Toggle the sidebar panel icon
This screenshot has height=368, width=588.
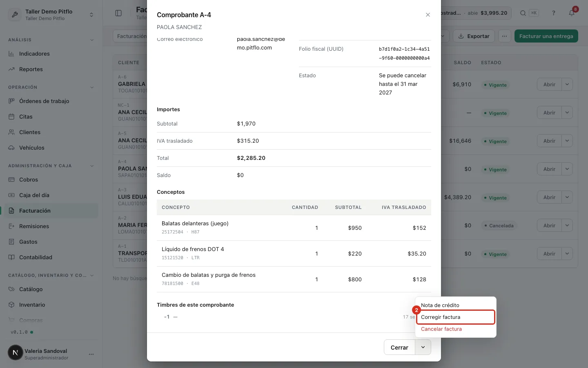(x=118, y=13)
